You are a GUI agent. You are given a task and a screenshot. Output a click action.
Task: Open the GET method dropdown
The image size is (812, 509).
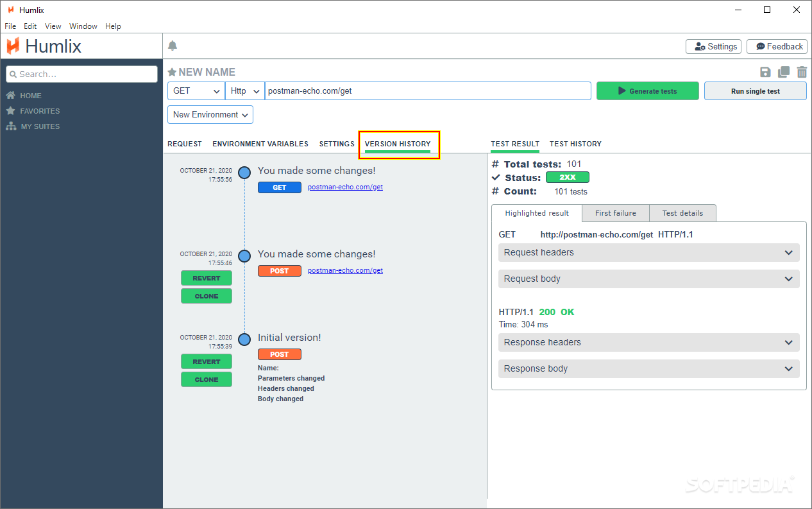coord(196,91)
